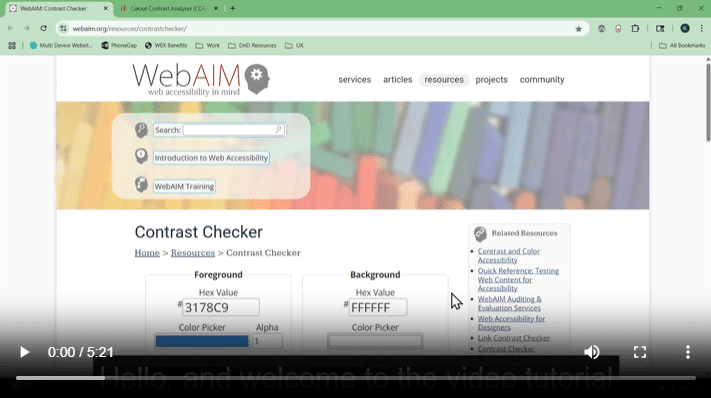Image resolution: width=711 pixels, height=398 pixels.
Task: Open WebAIM Auditing & Evaluation Services link
Action: point(510,303)
